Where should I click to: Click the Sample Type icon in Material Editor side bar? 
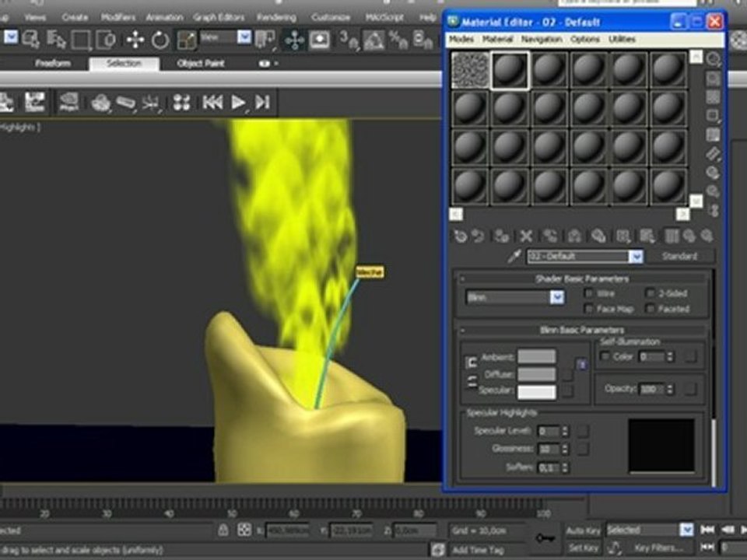pos(714,60)
